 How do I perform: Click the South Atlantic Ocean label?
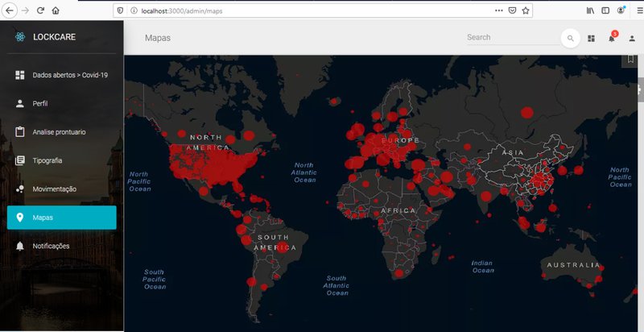click(x=336, y=285)
